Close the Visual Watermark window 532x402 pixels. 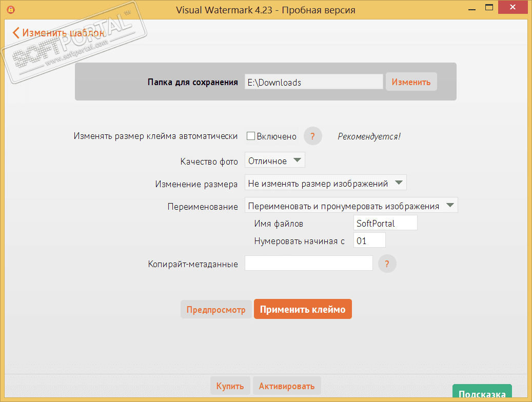[x=513, y=8]
